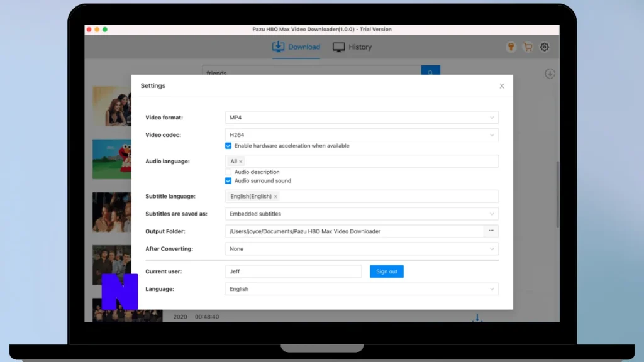Click the main window vertical scrollbar
The image size is (644, 362).
pos(557,194)
